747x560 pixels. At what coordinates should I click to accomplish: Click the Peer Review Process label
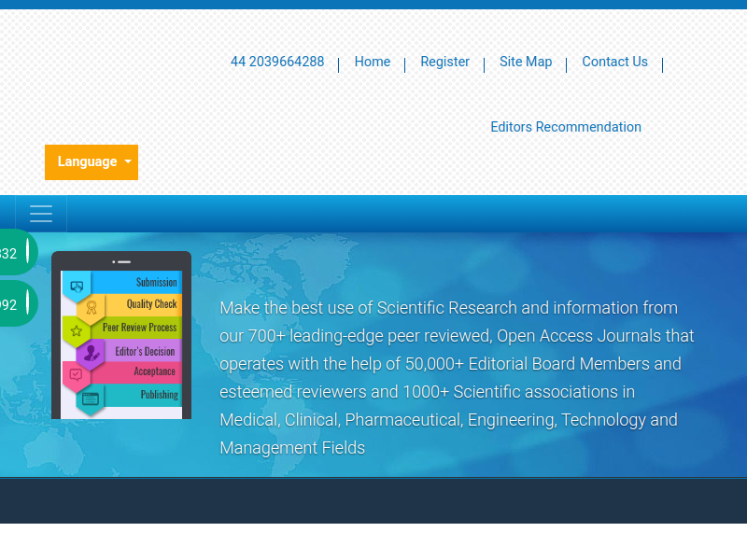tap(140, 328)
